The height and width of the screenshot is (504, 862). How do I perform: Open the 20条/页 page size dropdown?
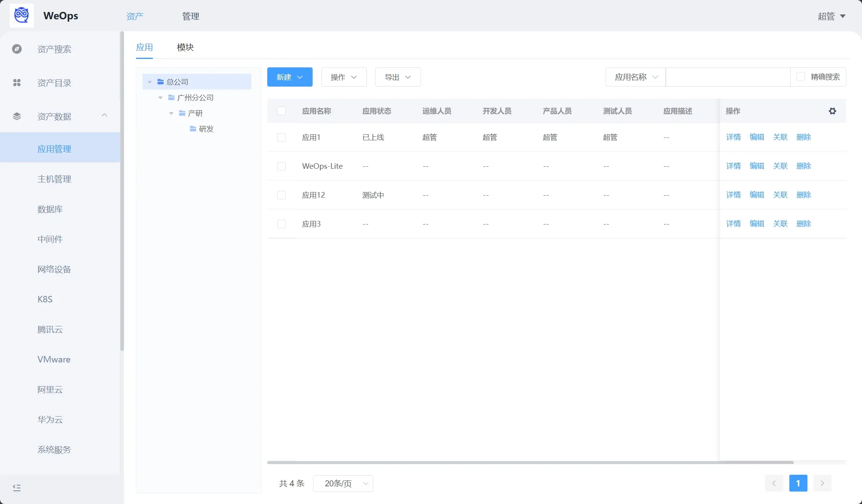(343, 484)
